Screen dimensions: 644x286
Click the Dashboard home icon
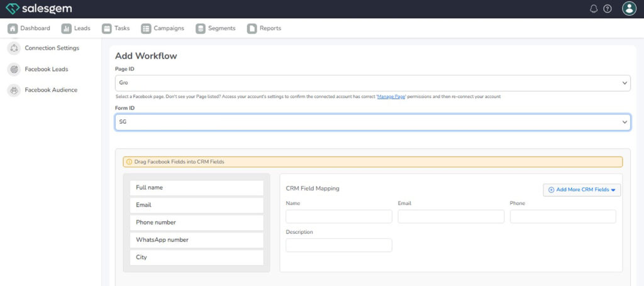pyautogui.click(x=13, y=28)
